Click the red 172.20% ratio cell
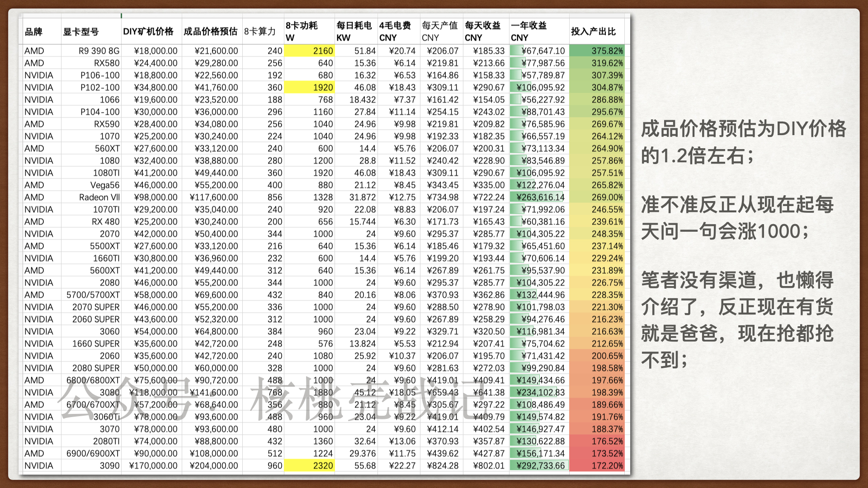The width and height of the screenshot is (868, 488). point(597,466)
